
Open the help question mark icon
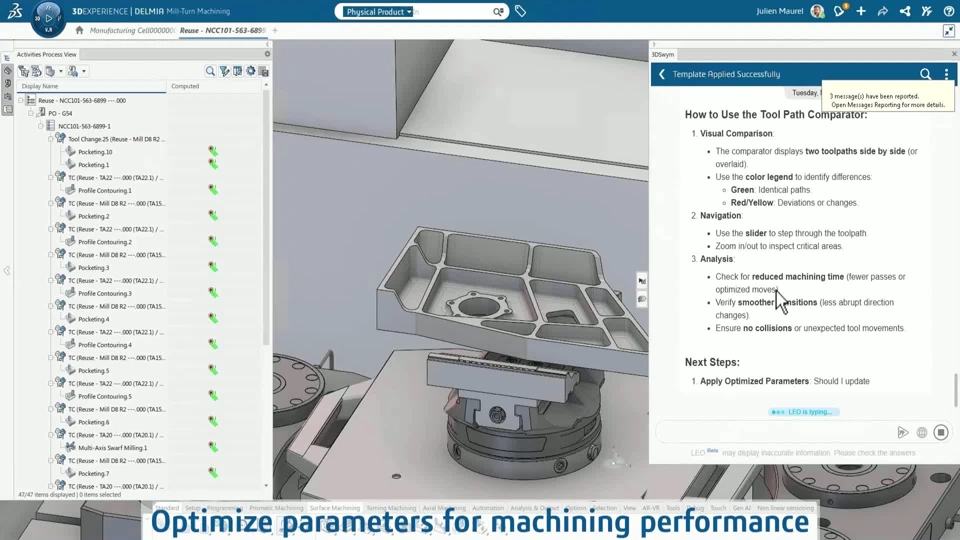[949, 11]
